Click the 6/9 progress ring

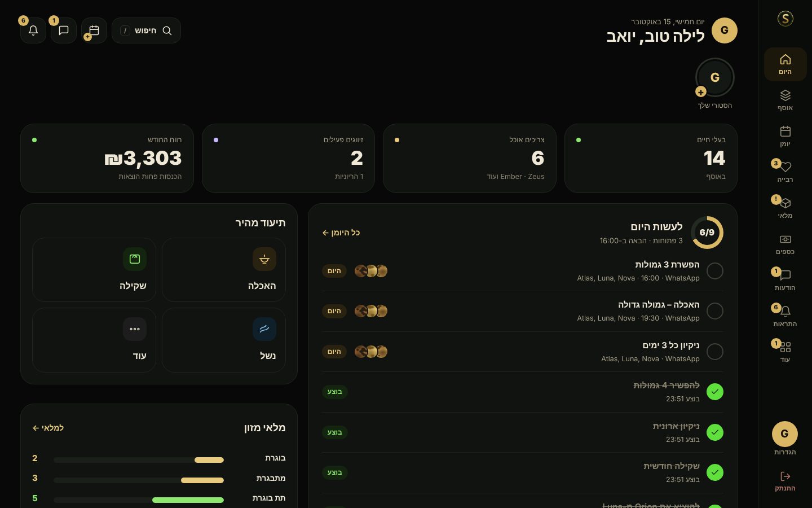pyautogui.click(x=707, y=233)
